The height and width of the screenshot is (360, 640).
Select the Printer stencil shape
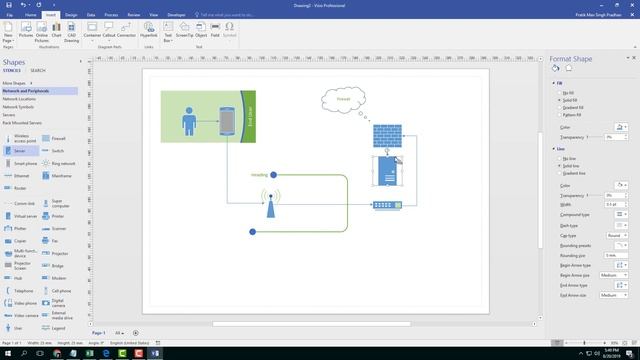click(53, 216)
